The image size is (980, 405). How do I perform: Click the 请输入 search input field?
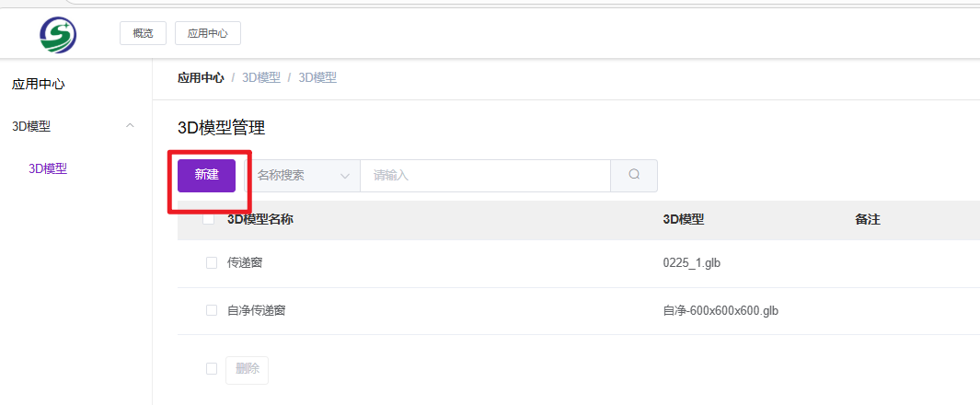484,175
